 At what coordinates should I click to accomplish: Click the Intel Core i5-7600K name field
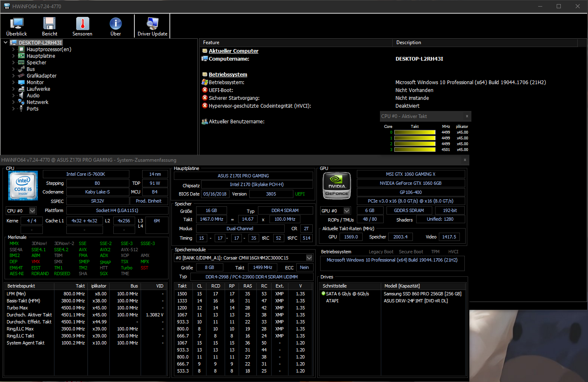(86, 174)
